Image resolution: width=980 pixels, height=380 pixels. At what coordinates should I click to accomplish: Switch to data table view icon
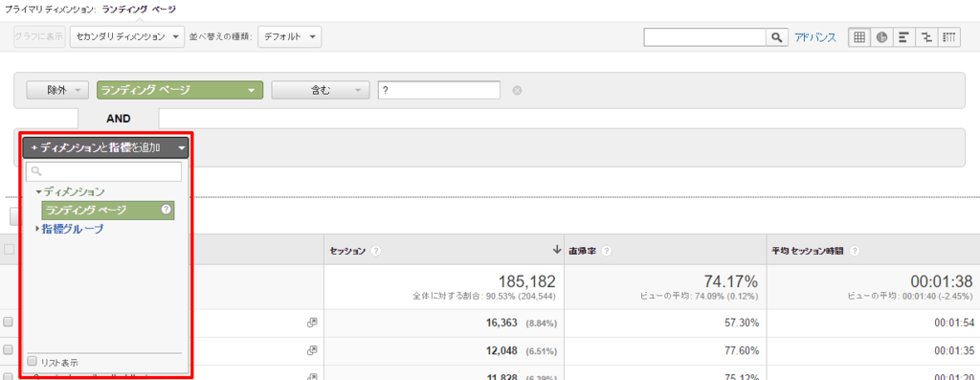coord(858,37)
